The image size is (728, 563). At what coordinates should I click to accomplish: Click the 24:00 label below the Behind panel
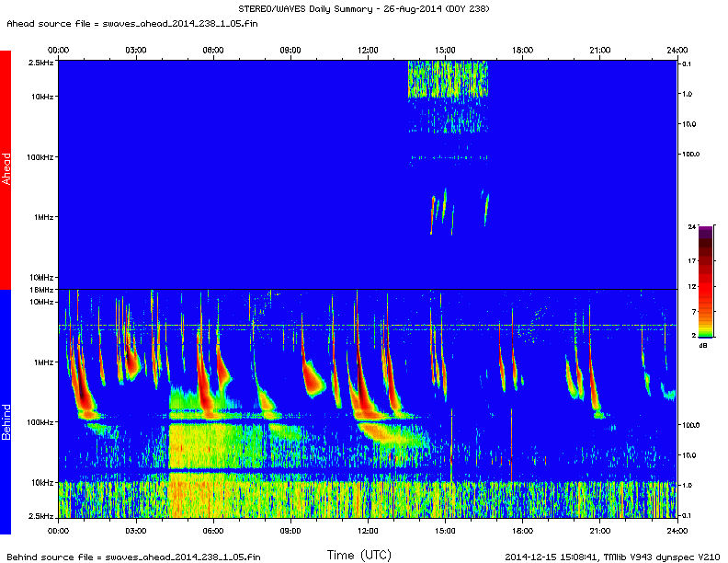677,531
